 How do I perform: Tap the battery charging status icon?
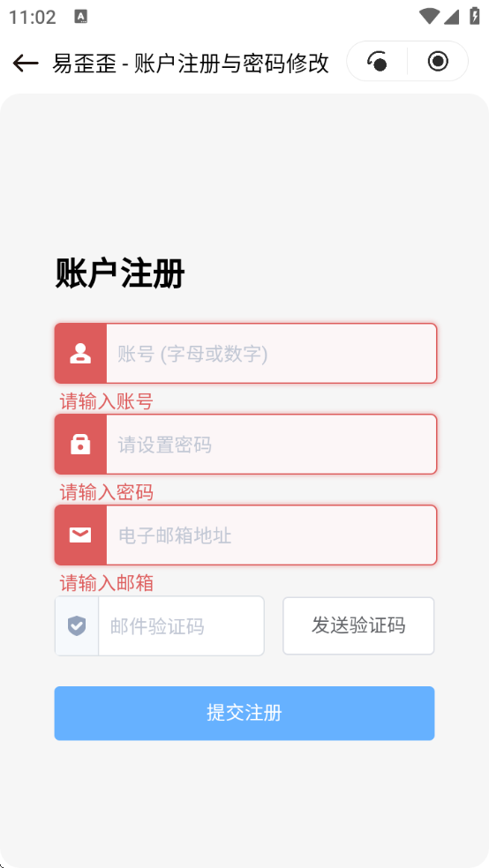tap(475, 16)
